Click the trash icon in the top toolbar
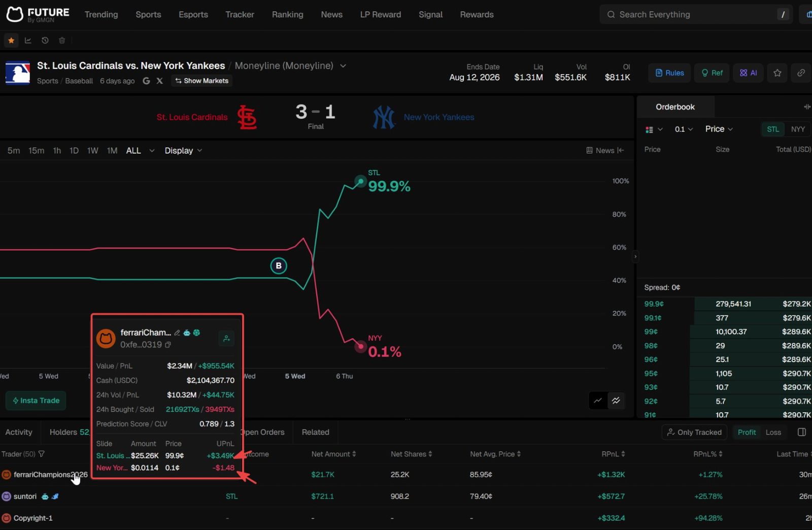This screenshot has width=812, height=530. (62, 41)
